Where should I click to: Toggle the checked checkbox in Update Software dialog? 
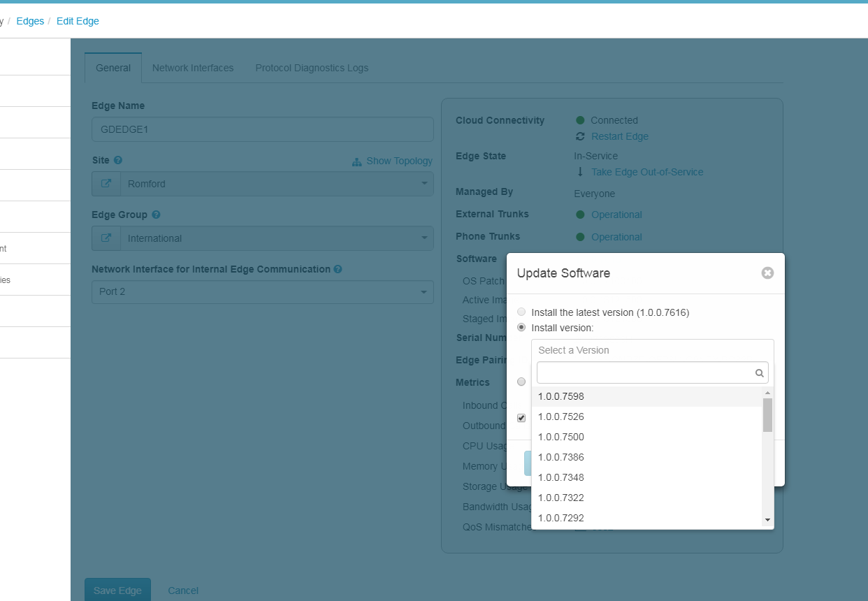pos(521,418)
